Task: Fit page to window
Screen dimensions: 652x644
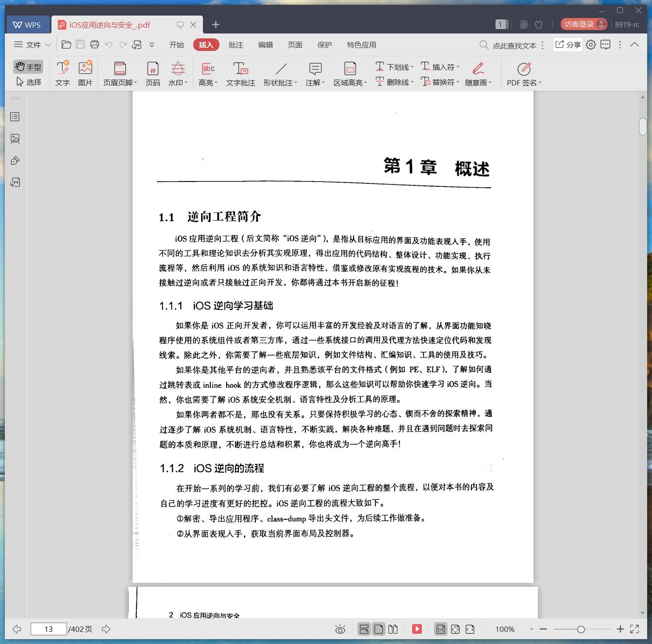Action: pos(455,629)
